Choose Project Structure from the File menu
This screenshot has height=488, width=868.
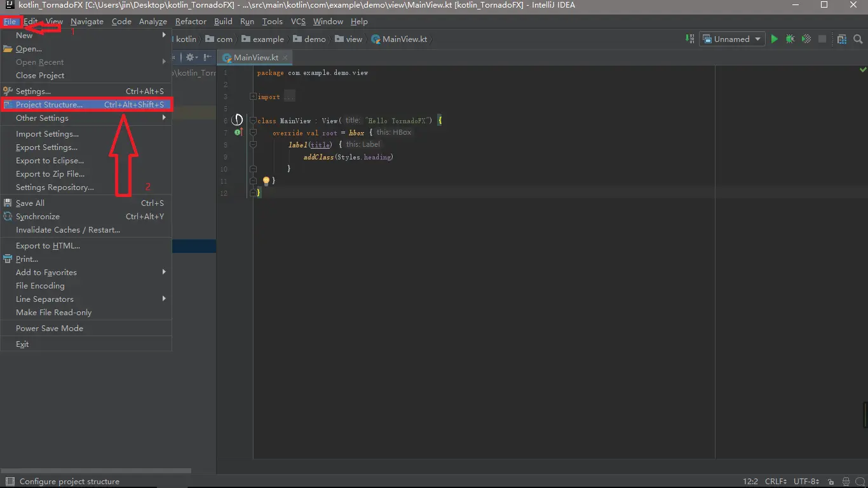[x=86, y=105]
